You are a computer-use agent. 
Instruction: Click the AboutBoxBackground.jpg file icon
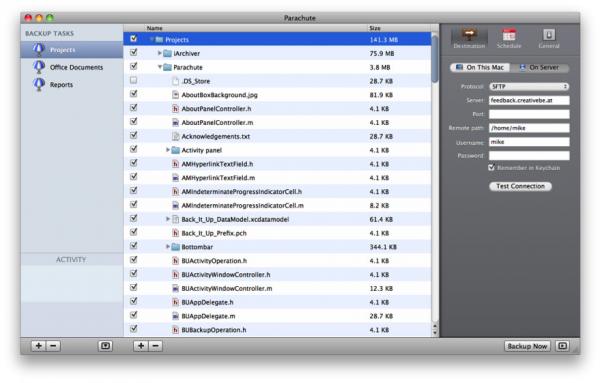pyautogui.click(x=175, y=95)
